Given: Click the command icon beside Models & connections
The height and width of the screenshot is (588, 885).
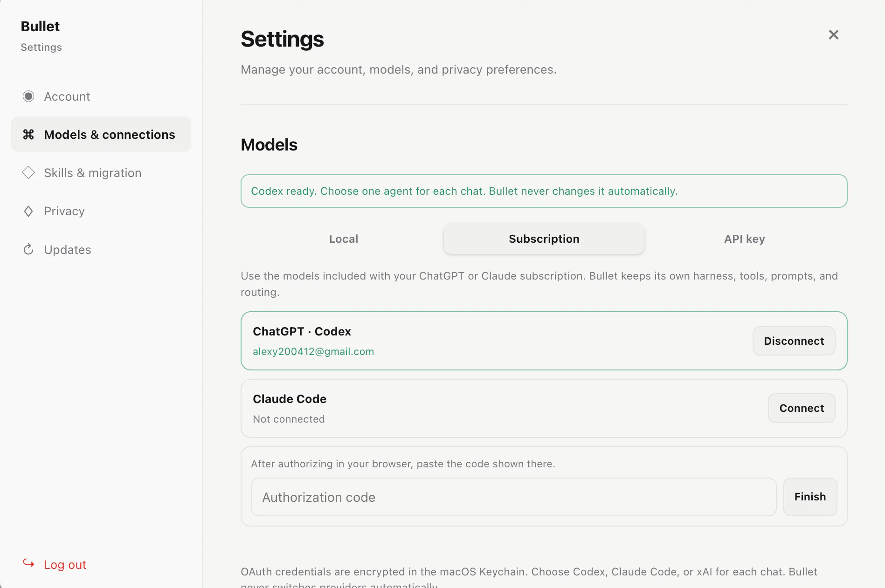Looking at the screenshot, I should [x=28, y=135].
